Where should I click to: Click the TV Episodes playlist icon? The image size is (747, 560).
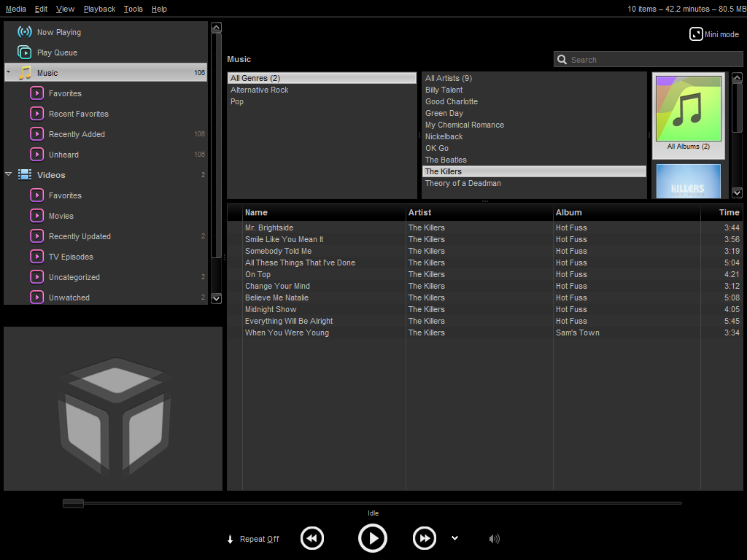click(x=36, y=257)
